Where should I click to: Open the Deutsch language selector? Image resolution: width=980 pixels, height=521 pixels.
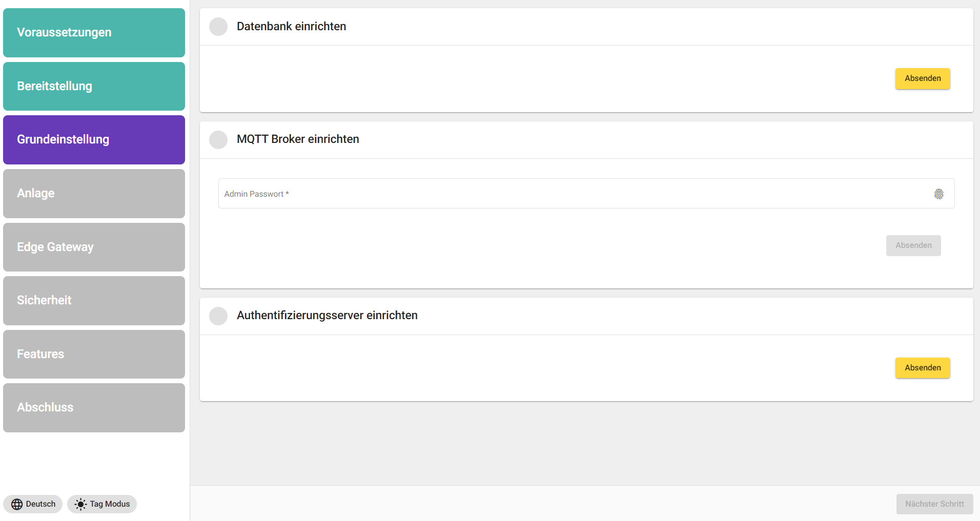[x=33, y=504]
